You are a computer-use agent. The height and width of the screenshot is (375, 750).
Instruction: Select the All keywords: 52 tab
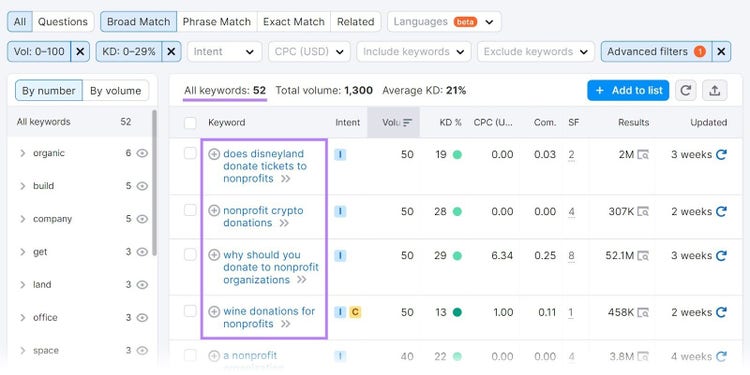pyautogui.click(x=225, y=90)
